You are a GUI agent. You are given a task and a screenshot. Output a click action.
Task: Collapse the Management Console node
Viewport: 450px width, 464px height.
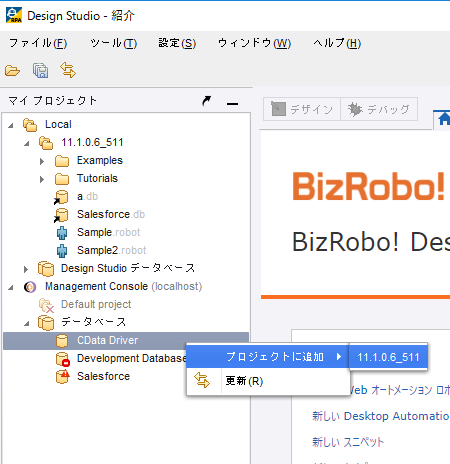pos(11,287)
